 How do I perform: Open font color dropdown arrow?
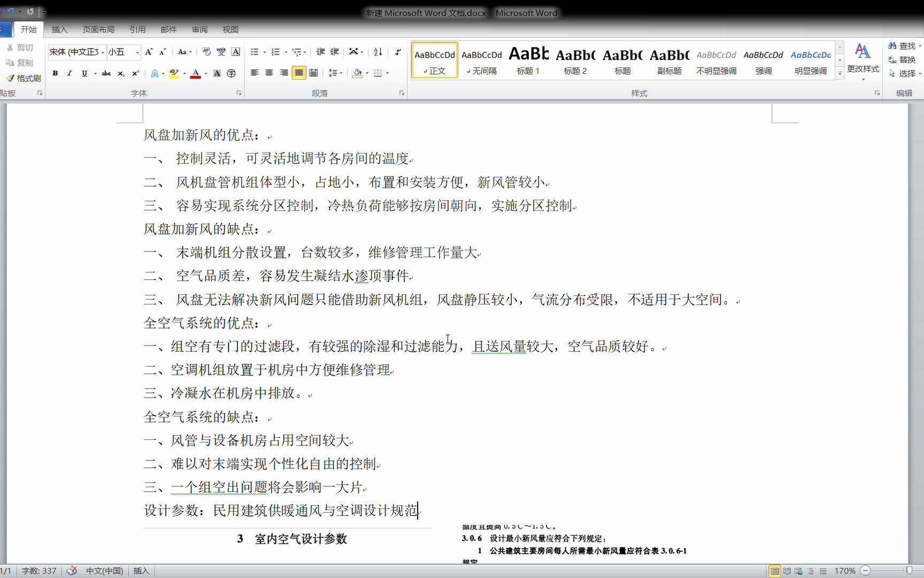206,73
